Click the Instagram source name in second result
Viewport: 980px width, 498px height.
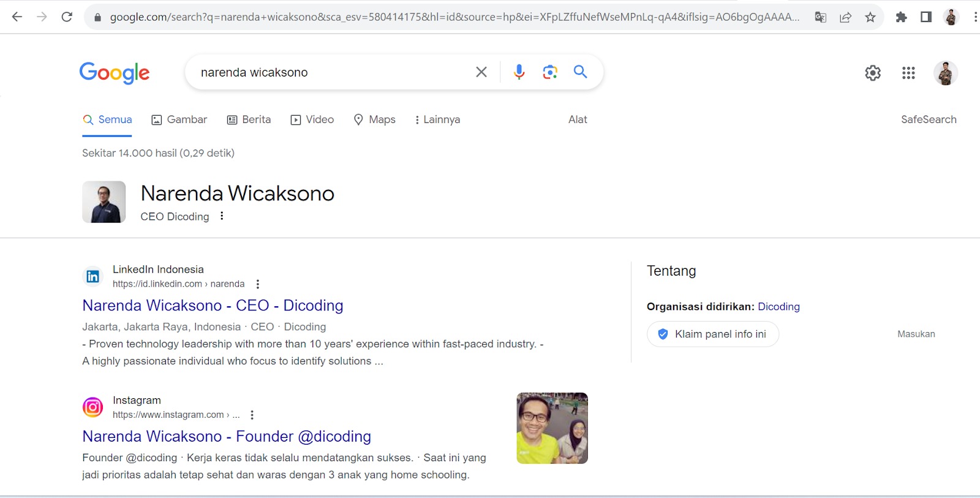click(137, 400)
